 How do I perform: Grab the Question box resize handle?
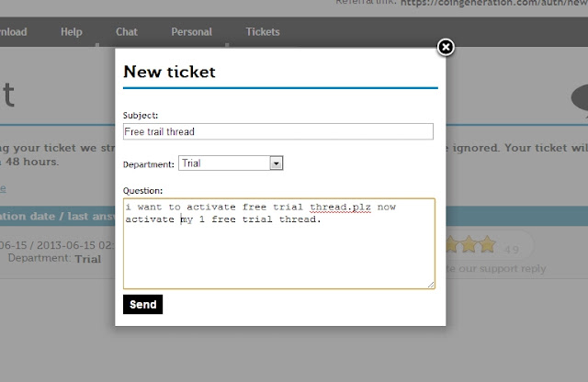pos(431,285)
